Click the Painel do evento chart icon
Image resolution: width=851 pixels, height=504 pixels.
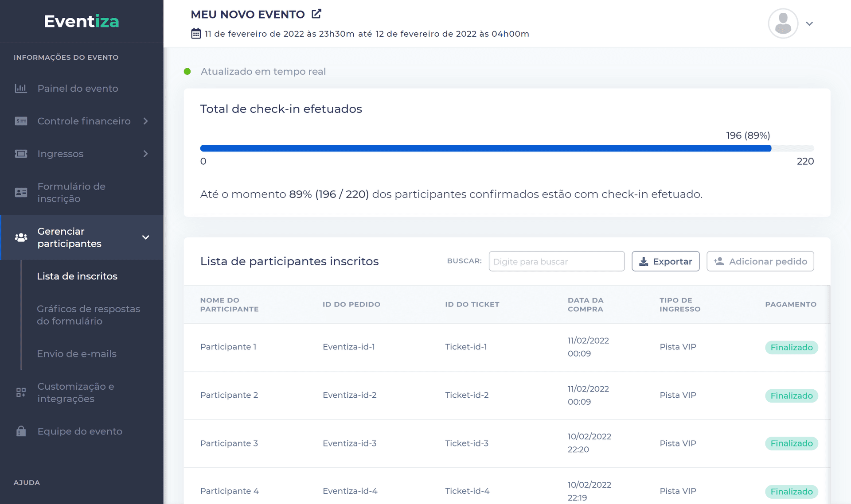coord(21,89)
